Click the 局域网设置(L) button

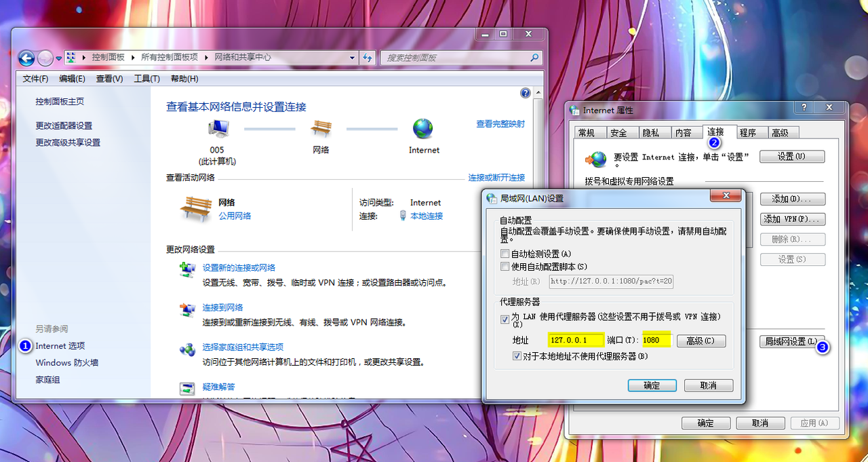[792, 341]
